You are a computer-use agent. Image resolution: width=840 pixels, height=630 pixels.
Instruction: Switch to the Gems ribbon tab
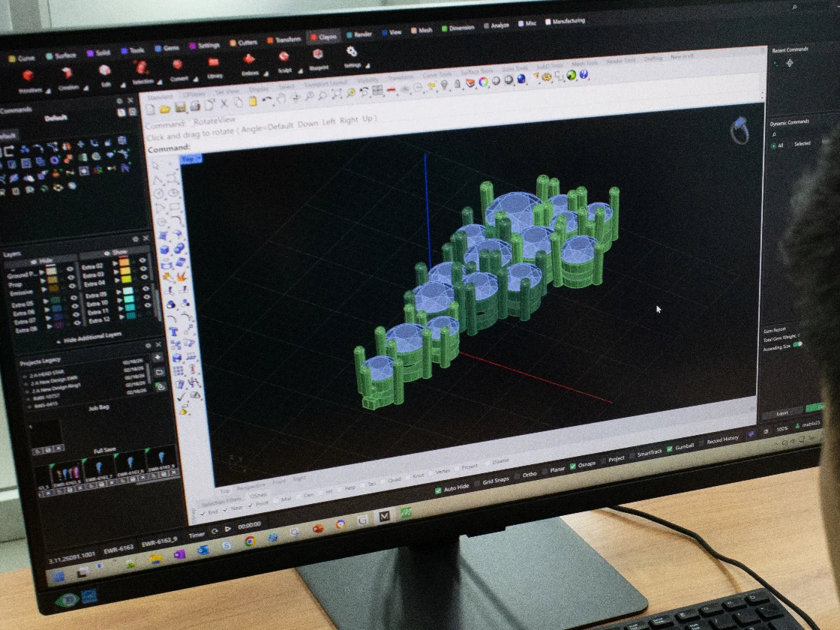point(166,48)
